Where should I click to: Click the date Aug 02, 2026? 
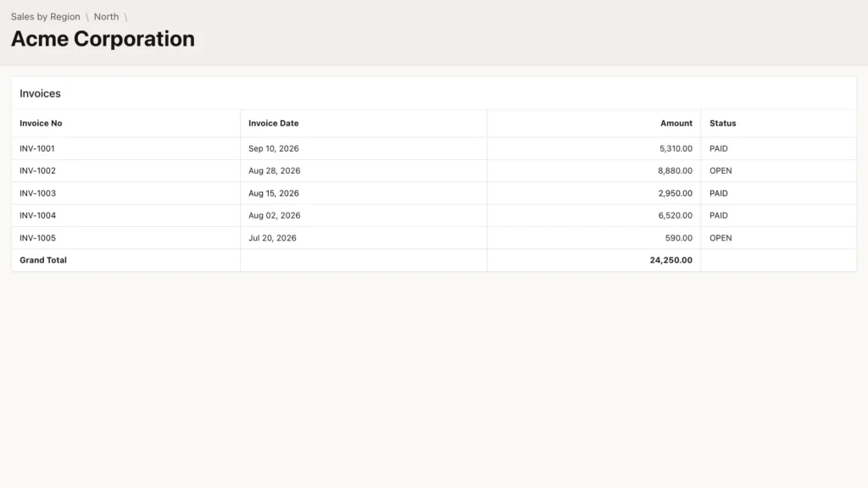(x=275, y=216)
